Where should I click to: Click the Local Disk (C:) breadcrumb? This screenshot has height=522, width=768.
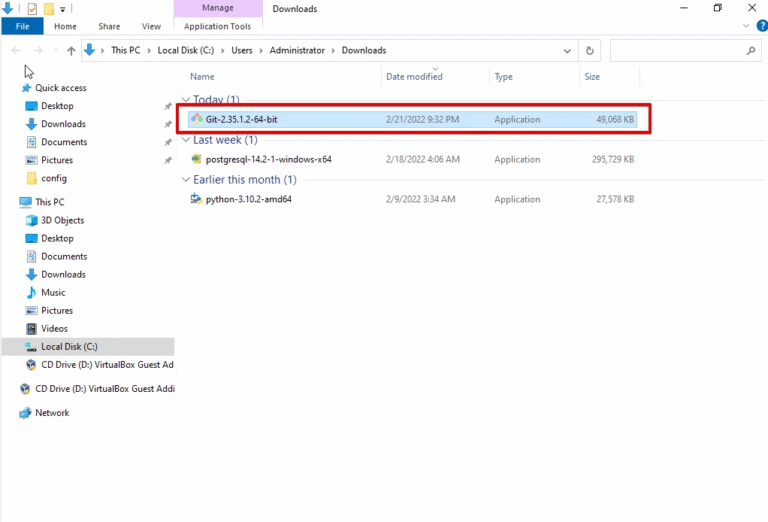[x=186, y=50]
